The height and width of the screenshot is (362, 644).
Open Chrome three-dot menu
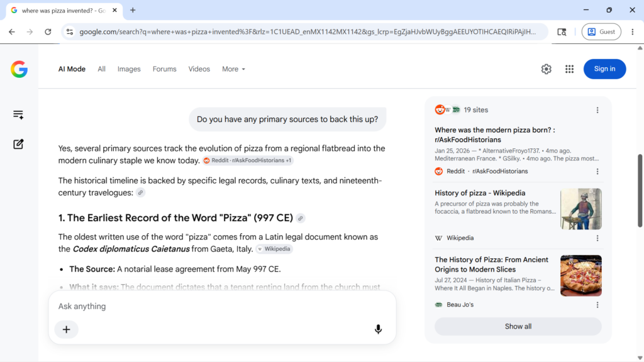(x=633, y=31)
